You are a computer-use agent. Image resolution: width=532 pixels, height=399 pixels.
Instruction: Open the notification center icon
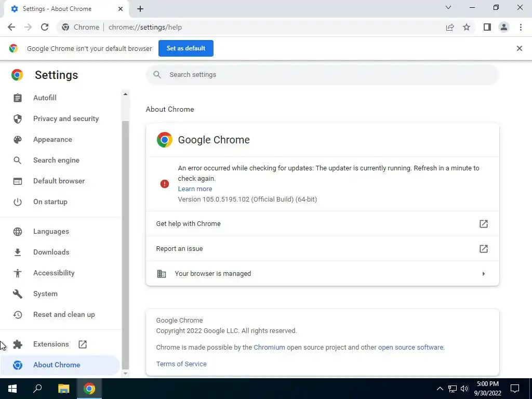tap(515, 389)
